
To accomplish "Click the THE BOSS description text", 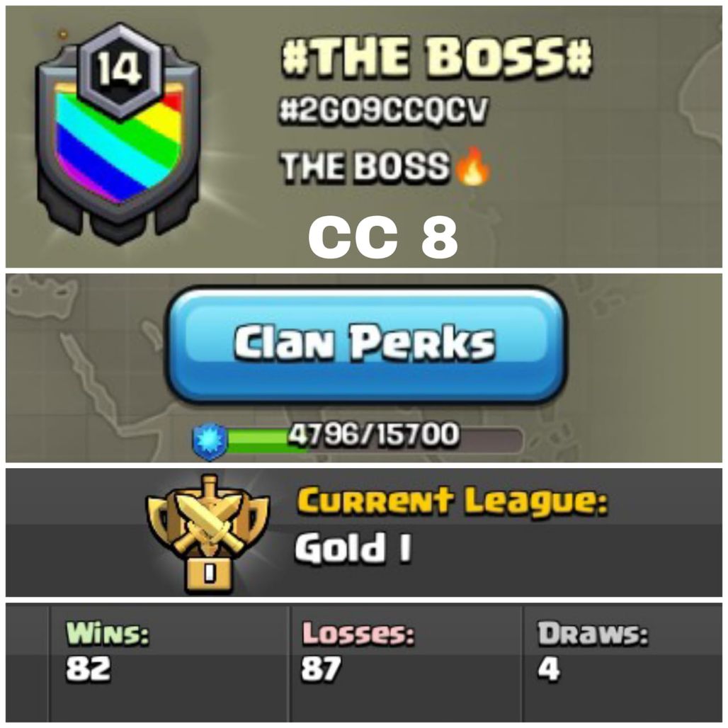I will tap(365, 166).
